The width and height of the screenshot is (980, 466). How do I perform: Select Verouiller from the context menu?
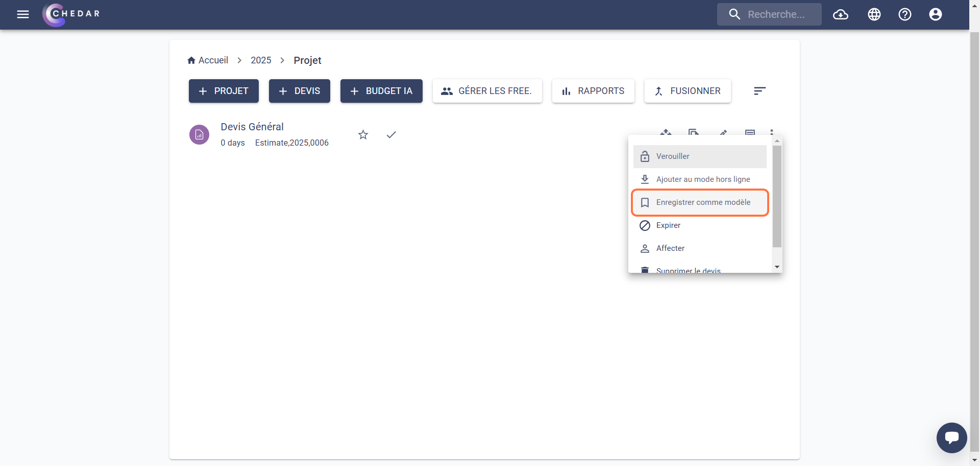(700, 156)
